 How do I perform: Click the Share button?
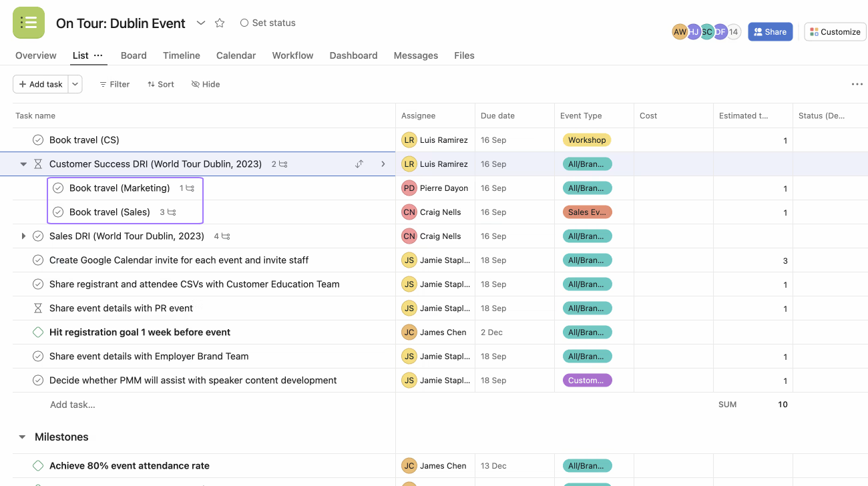click(770, 31)
